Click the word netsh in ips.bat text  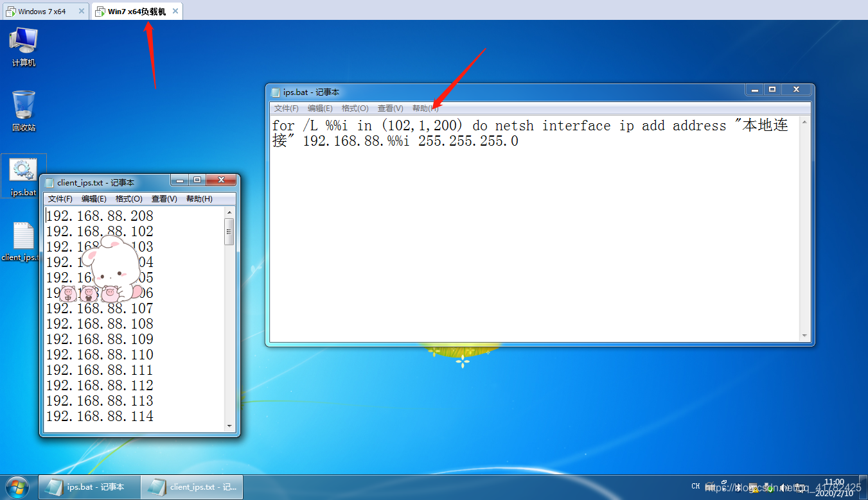[514, 126]
